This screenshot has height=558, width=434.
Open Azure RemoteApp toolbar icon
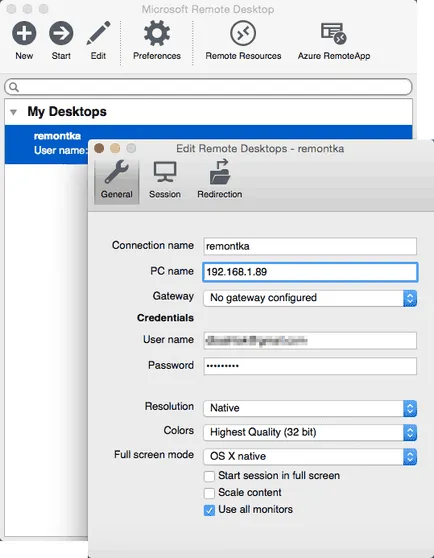pyautogui.click(x=334, y=33)
